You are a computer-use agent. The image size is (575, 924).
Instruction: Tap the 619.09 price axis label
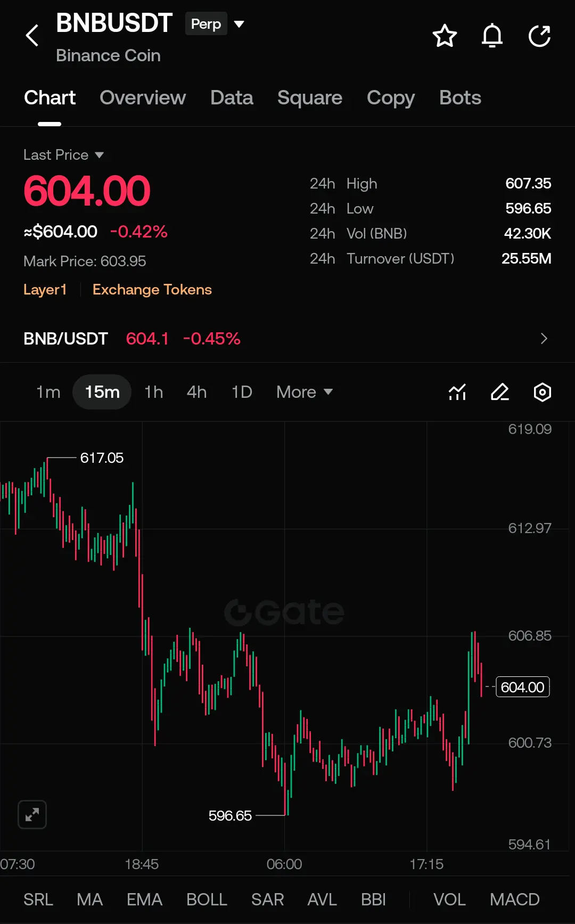point(530,429)
